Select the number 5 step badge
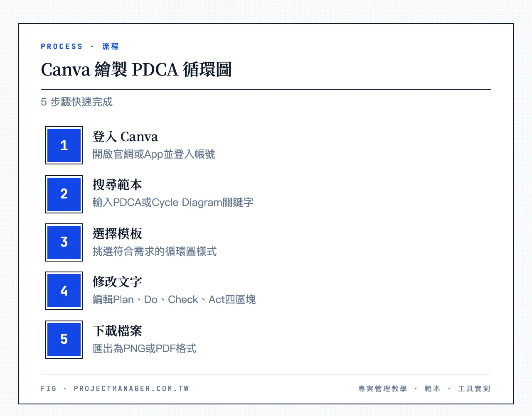This screenshot has height=416, width=532. (x=64, y=339)
